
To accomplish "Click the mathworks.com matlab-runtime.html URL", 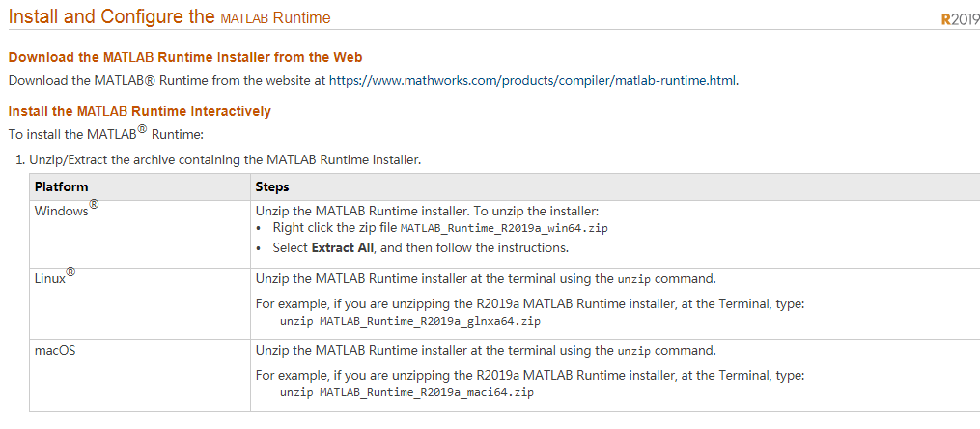I will click(533, 81).
